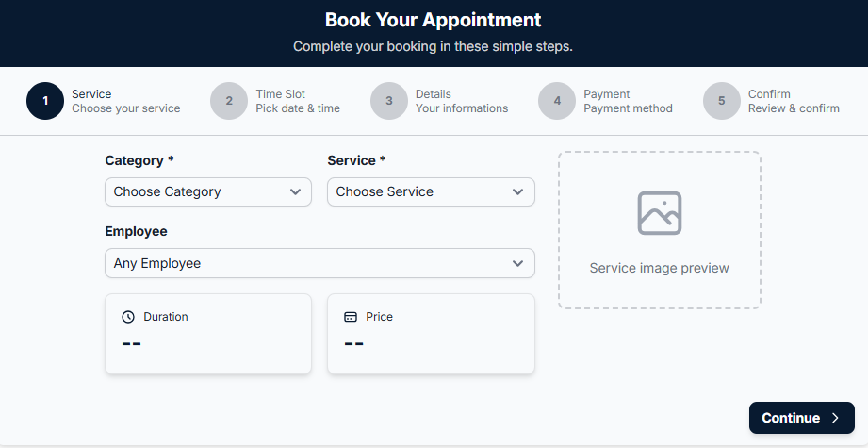Go to the Time Slot step label
The image size is (868, 448).
point(297,101)
